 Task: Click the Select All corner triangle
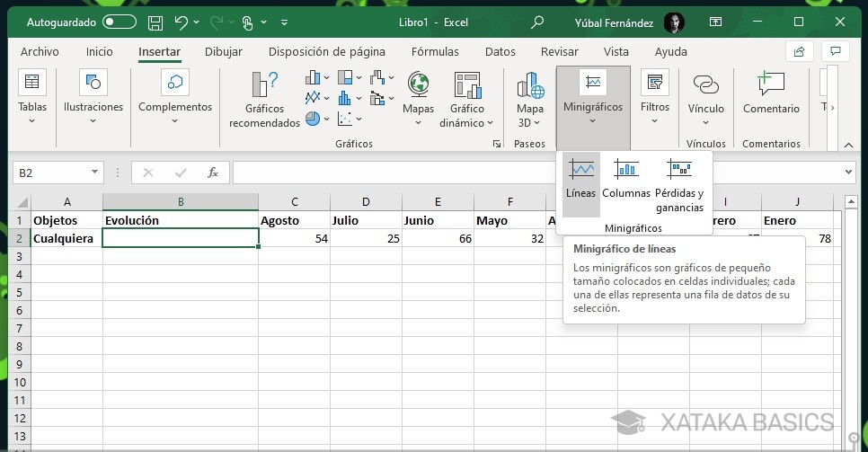(22, 202)
